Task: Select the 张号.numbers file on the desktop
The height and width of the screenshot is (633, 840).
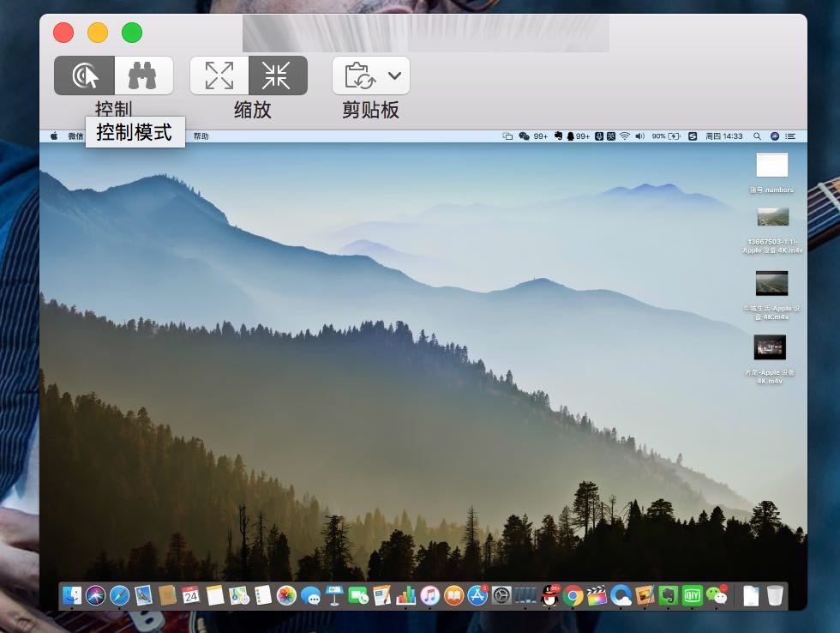Action: (771, 166)
